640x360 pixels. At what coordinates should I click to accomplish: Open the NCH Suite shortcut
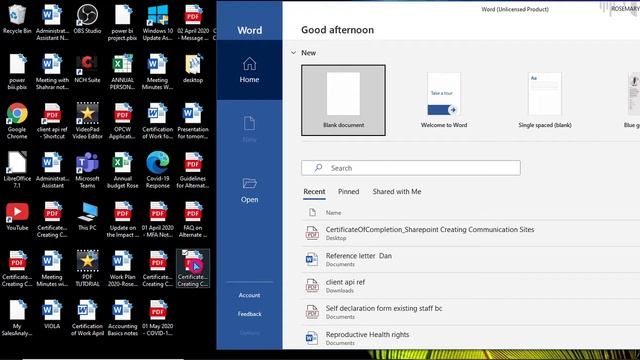click(x=87, y=68)
